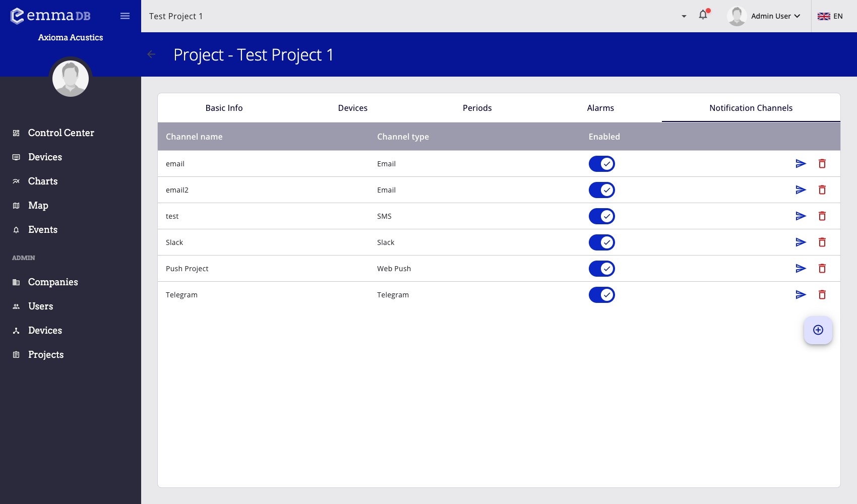The image size is (857, 504).
Task: Open the EN language selector
Action: click(830, 16)
